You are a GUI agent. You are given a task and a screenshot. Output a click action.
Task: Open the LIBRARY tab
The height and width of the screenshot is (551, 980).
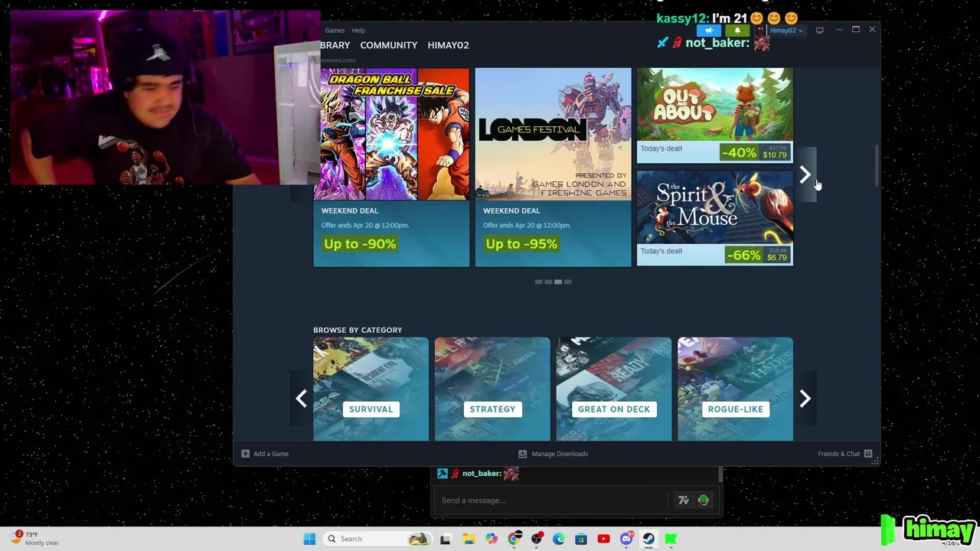335,45
